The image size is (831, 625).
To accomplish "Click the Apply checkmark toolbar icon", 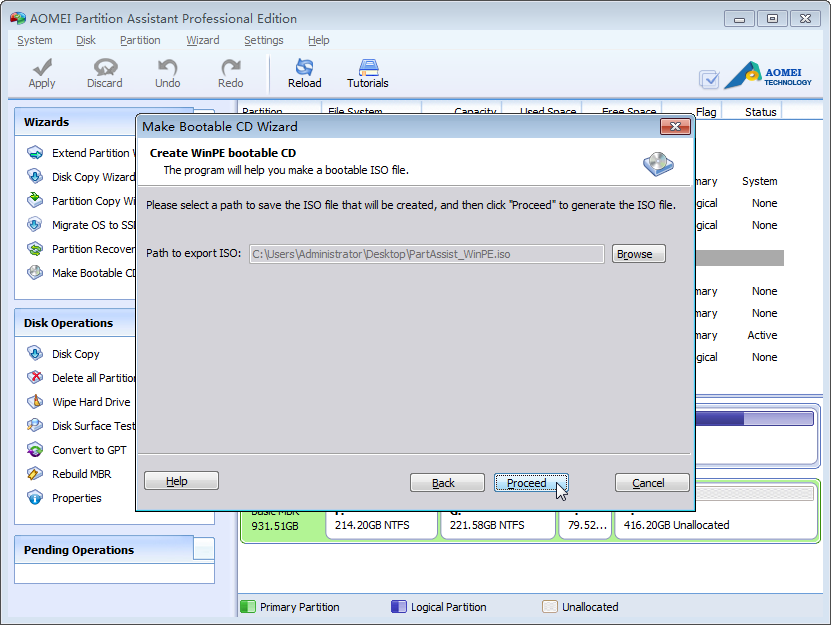I will tap(42, 67).
